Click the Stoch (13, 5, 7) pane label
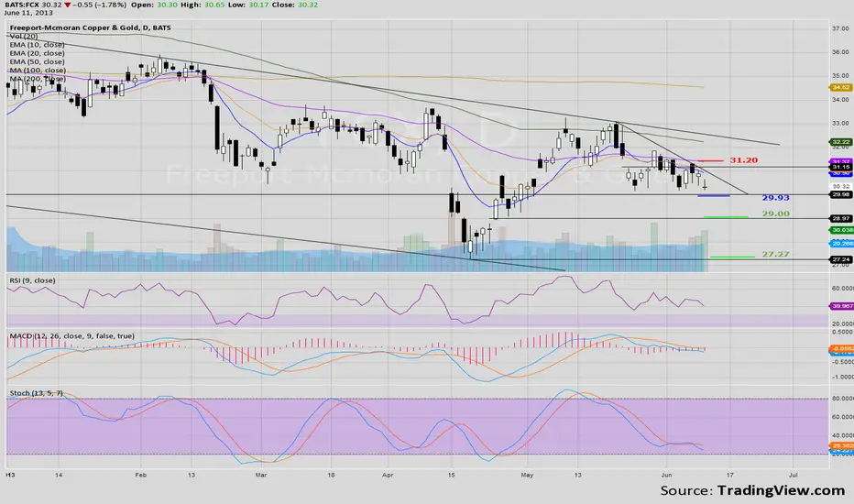Image resolution: width=854 pixels, height=504 pixels. [x=36, y=392]
